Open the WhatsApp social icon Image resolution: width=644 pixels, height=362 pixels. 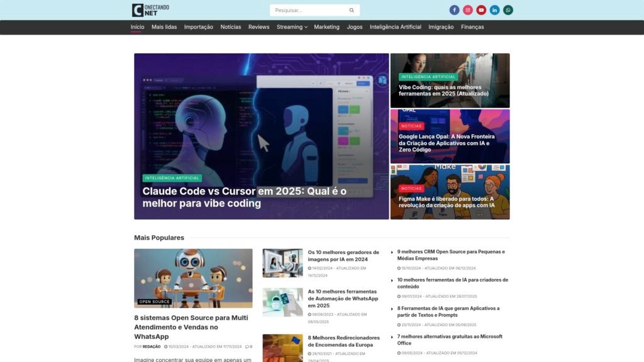tap(508, 10)
